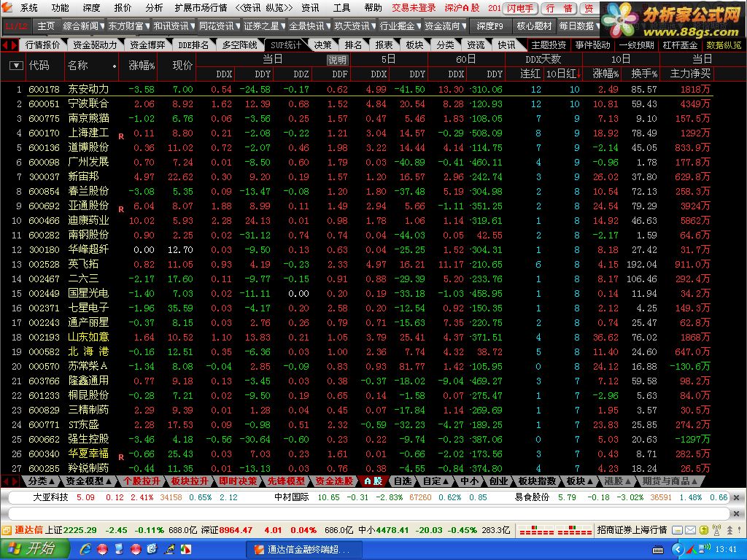Click the application logo icon in menu bar
Image resolution: width=747 pixels, height=560 pixels.
tap(7, 7)
